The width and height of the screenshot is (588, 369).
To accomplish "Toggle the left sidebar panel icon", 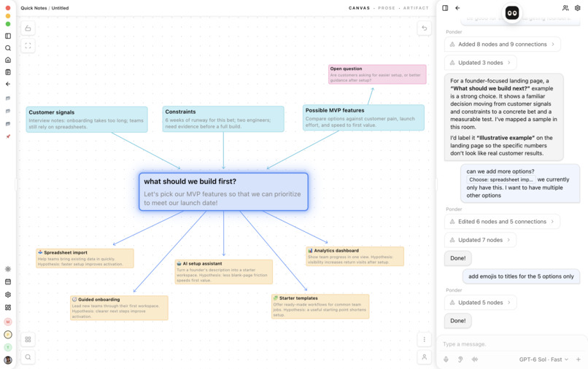I will click(x=8, y=36).
